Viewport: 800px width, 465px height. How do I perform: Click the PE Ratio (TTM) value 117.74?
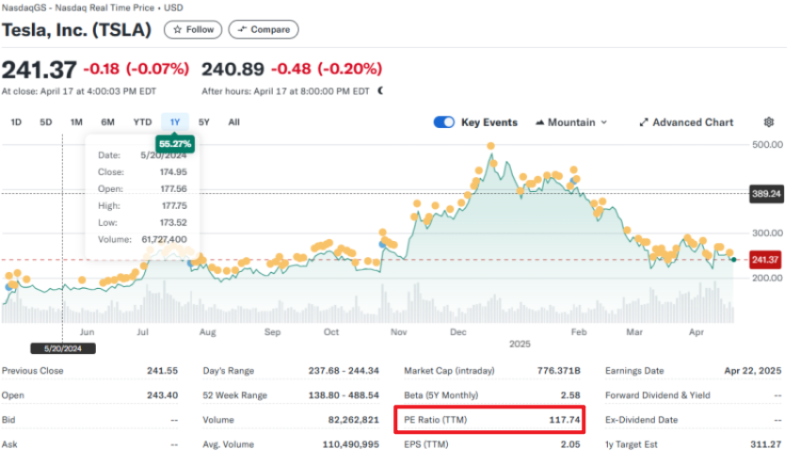pos(564,420)
